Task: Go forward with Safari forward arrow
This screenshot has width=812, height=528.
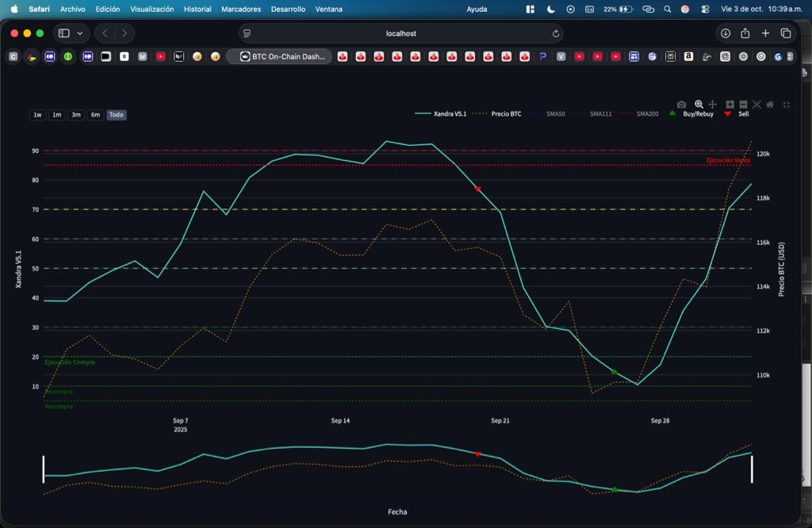Action: click(x=124, y=33)
